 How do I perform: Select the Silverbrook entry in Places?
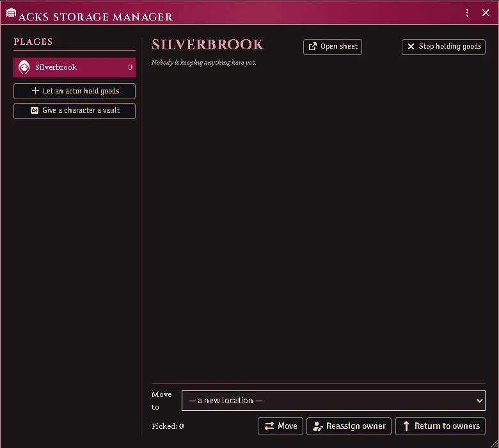[x=74, y=67]
